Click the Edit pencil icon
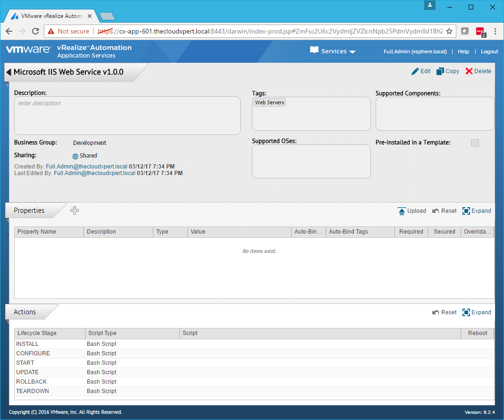Screen dimensions: 504x420 415,71
